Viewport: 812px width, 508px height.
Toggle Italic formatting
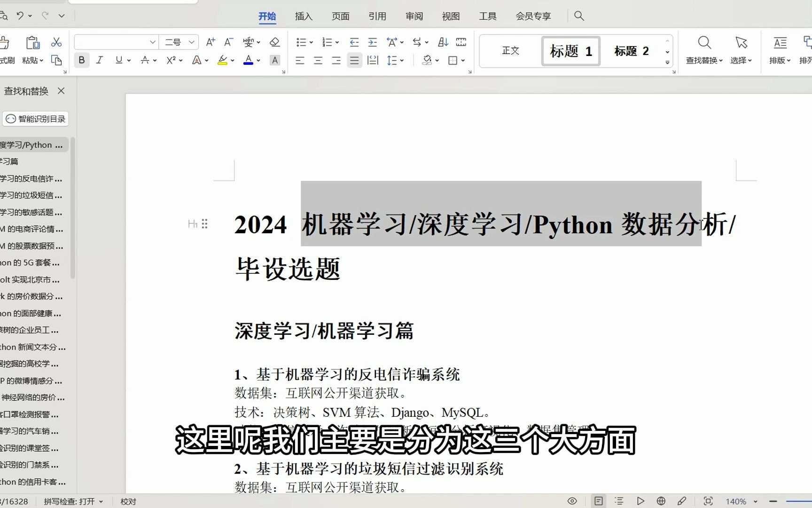click(x=100, y=60)
